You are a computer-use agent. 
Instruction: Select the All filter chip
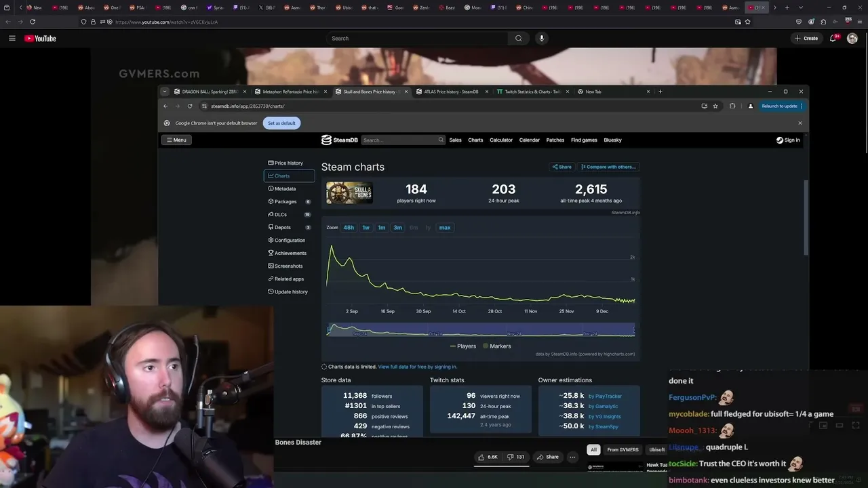coord(593,449)
